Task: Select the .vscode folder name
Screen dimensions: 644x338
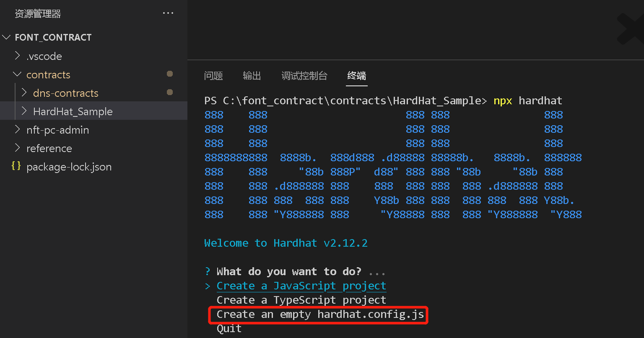Action: pyautogui.click(x=44, y=56)
